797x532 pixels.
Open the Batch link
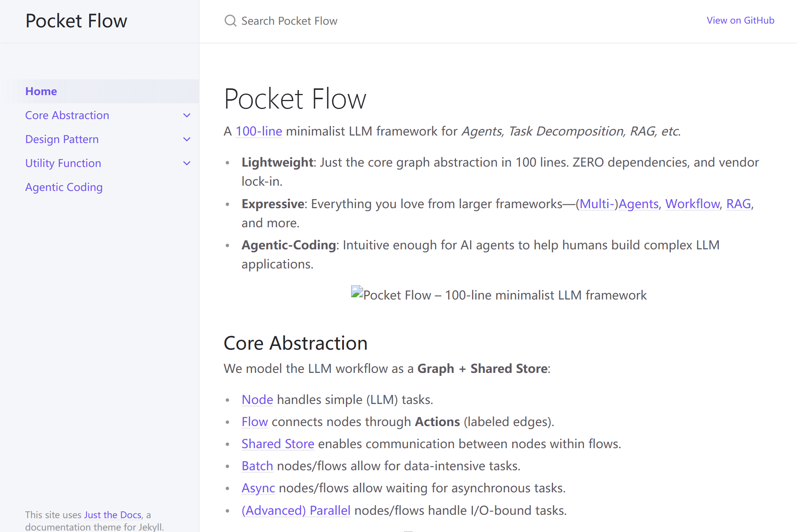[257, 466]
